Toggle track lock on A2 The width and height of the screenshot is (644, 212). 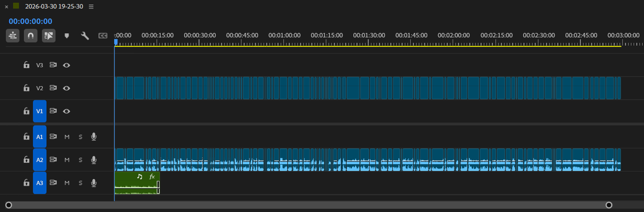(26, 159)
